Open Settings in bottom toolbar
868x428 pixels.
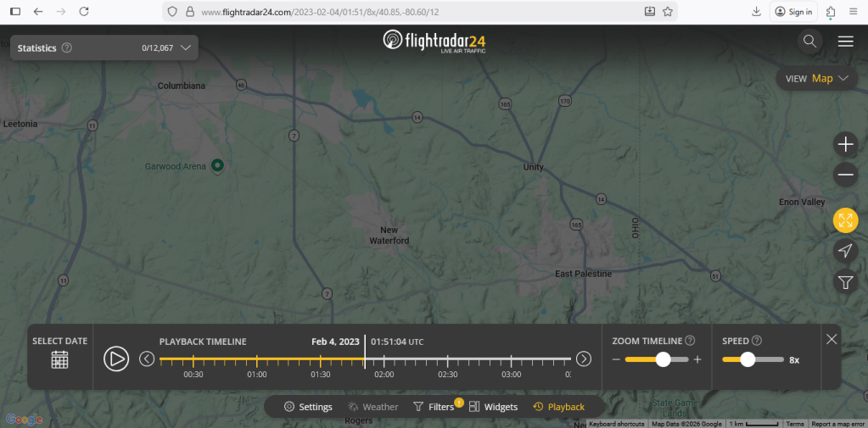coord(308,407)
